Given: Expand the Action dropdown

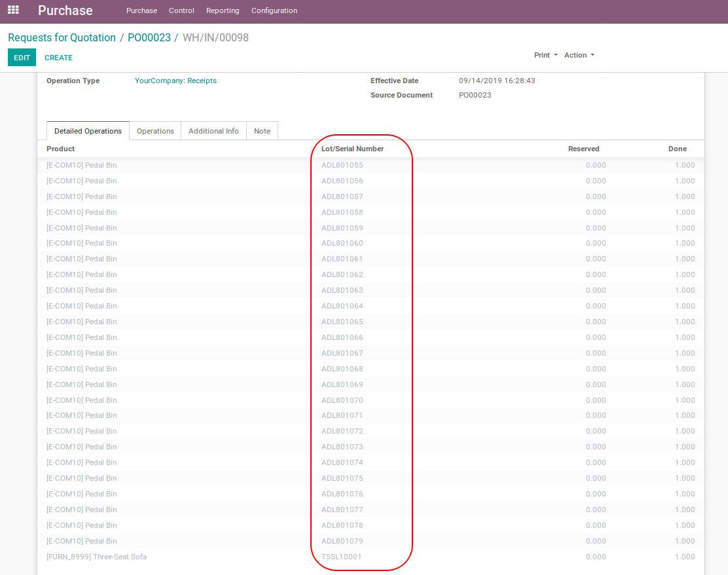Looking at the screenshot, I should [x=579, y=55].
